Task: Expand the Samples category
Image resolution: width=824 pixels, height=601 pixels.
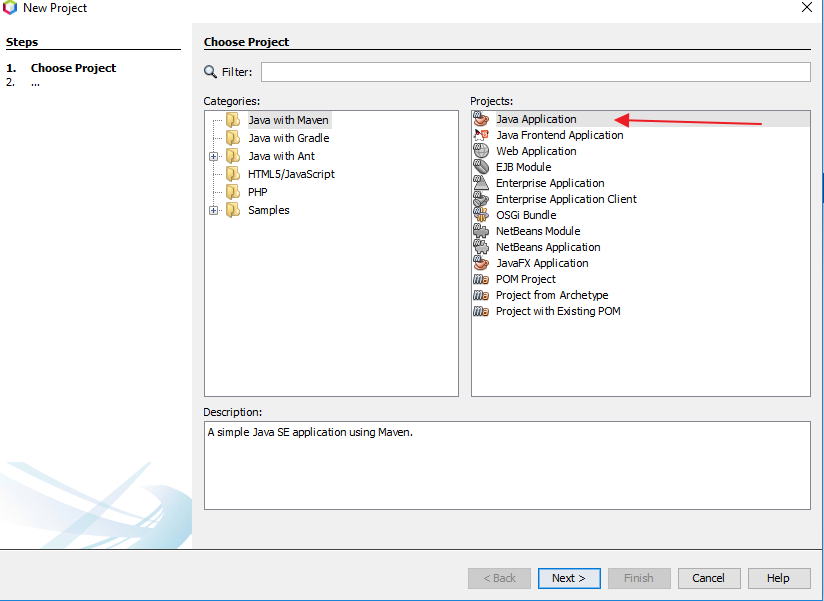Action: (213, 210)
